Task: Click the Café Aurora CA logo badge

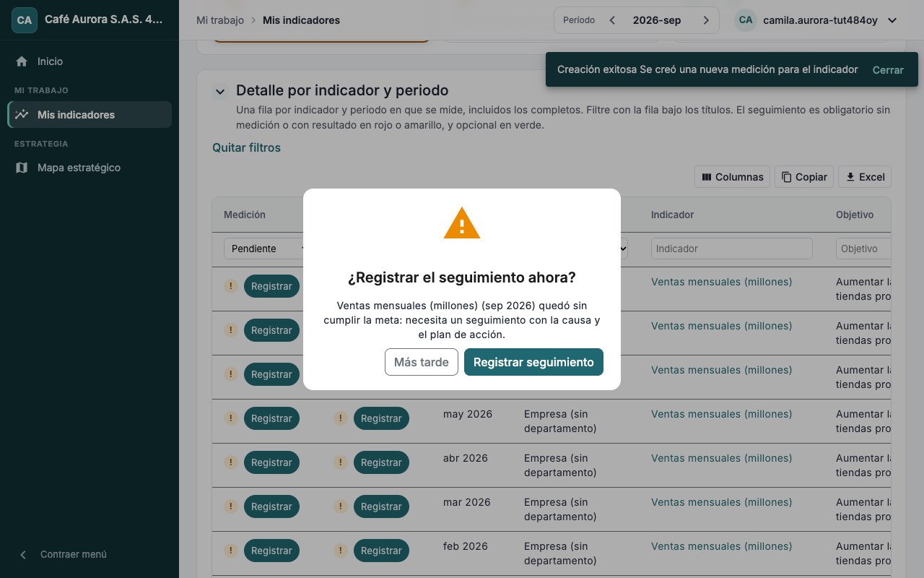Action: tap(25, 20)
